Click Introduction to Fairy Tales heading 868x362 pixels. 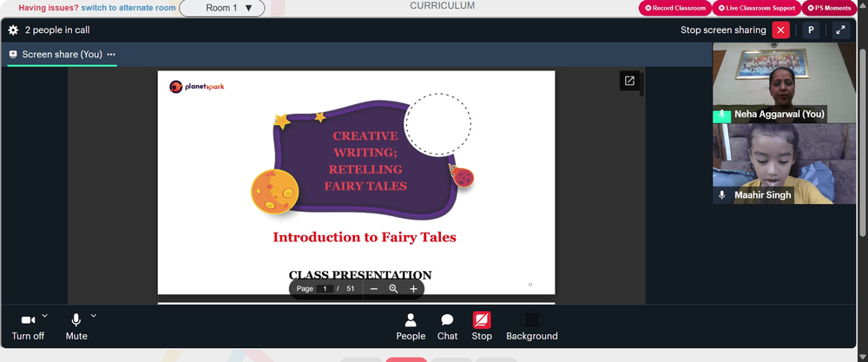(x=365, y=238)
